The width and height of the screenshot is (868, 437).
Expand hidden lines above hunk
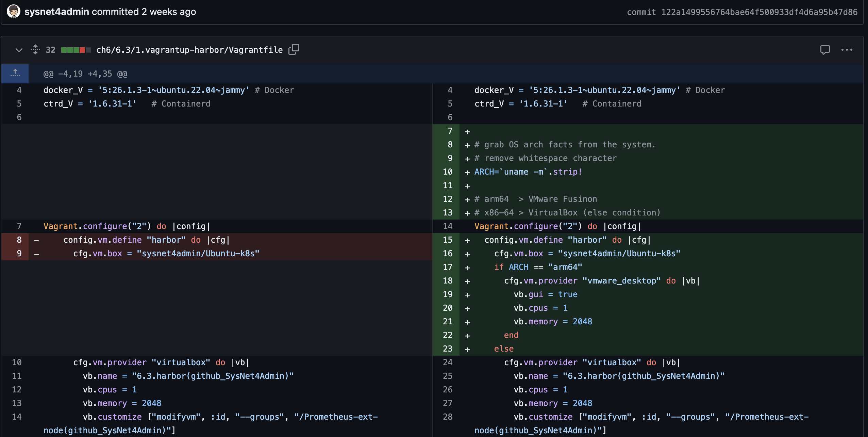click(x=15, y=74)
